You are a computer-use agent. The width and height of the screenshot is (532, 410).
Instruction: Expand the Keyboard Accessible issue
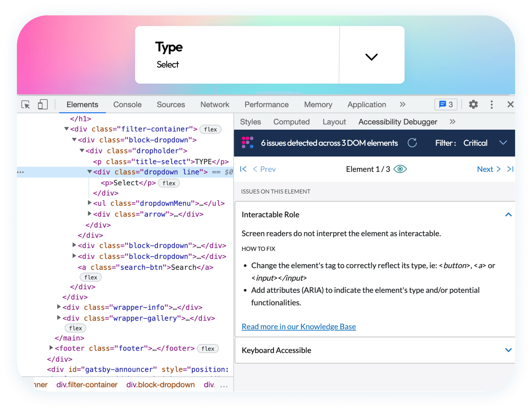508,350
